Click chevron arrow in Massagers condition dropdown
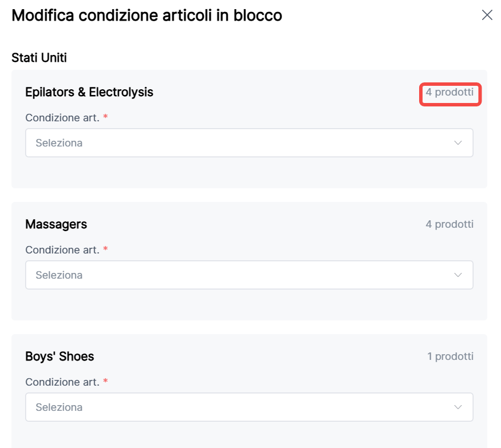 (458, 275)
